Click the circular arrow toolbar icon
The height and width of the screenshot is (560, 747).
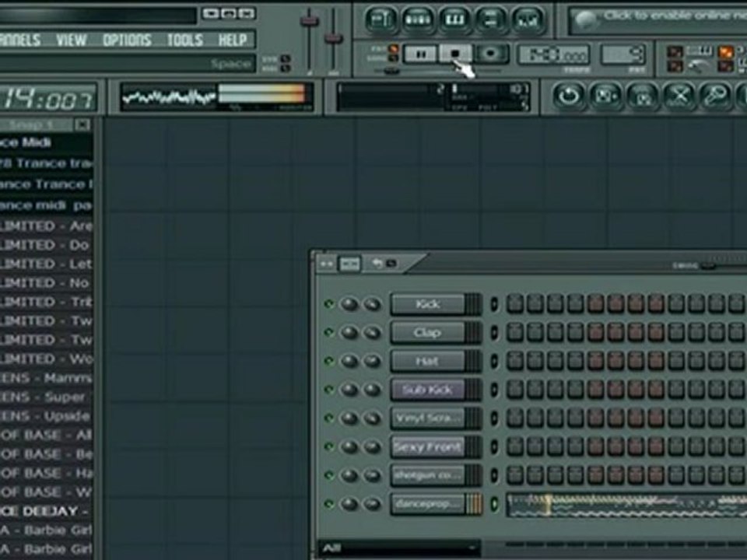click(569, 96)
